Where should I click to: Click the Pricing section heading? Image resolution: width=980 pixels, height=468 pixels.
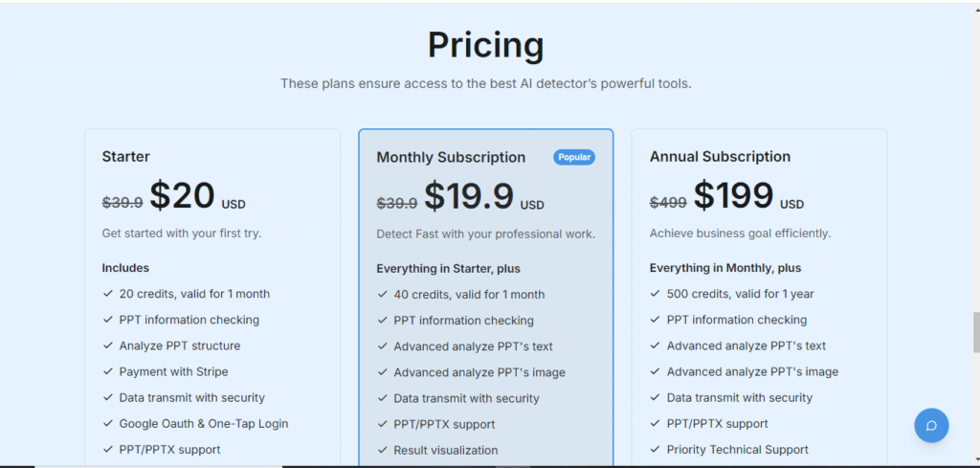485,45
